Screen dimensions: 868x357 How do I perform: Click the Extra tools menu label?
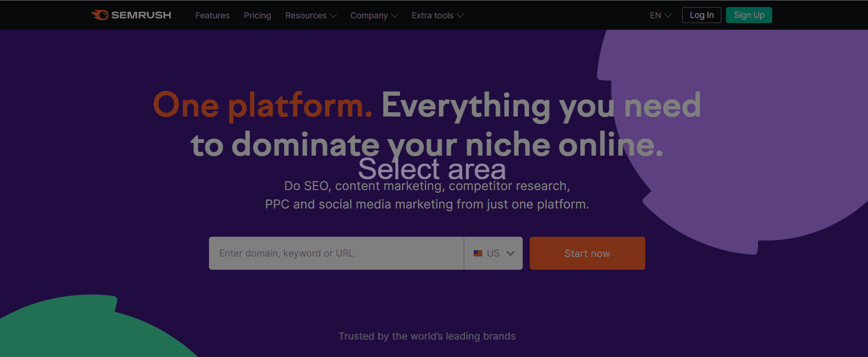[432, 16]
